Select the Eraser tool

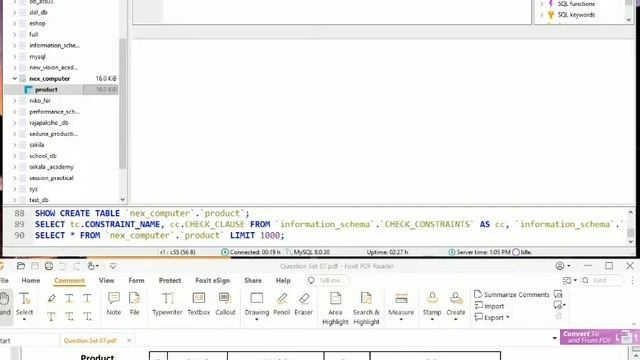[303, 304]
